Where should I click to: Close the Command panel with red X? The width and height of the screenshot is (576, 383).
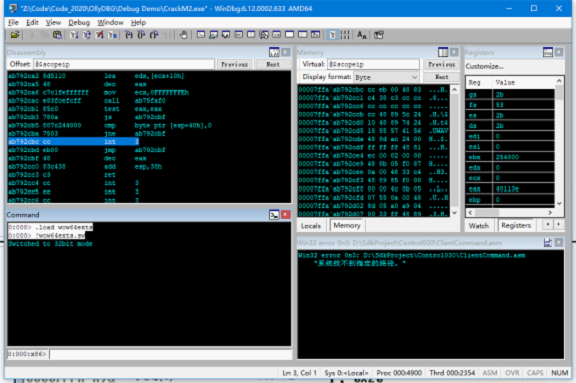pyautogui.click(x=286, y=215)
